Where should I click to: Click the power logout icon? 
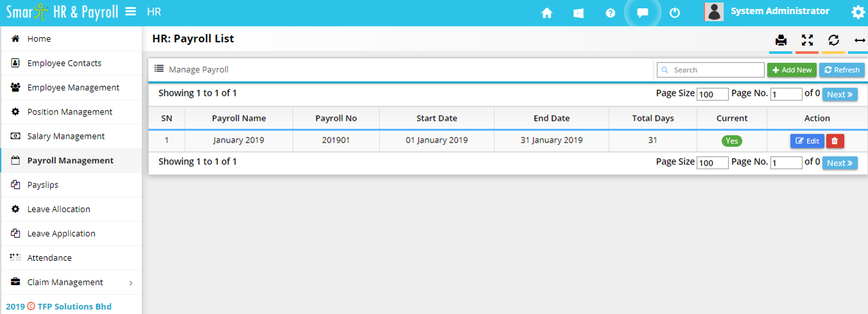tap(675, 13)
